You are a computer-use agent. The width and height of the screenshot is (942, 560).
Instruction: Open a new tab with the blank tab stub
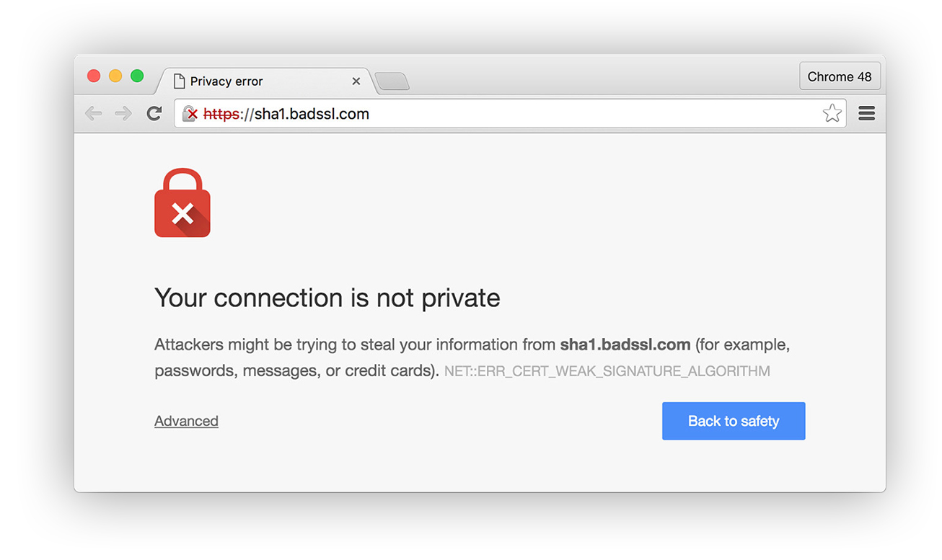392,81
